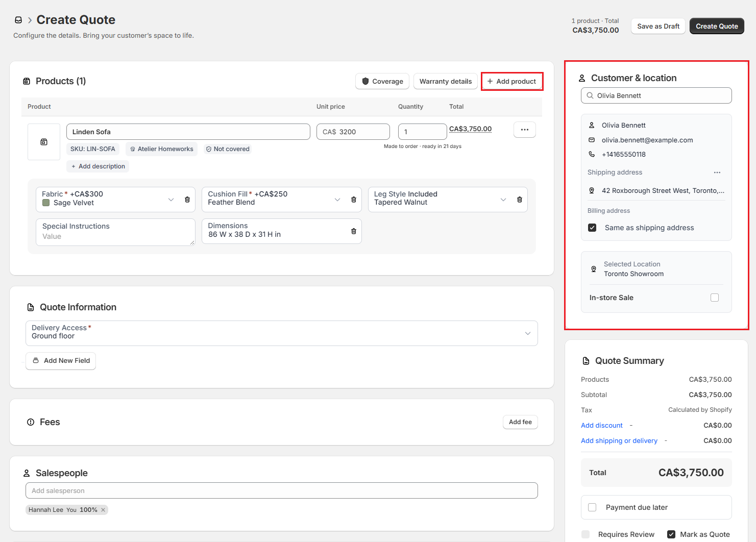Viewport: 756px width, 542px height.
Task: Open the Linden Sofa row more-actions menu
Action: pos(525,130)
